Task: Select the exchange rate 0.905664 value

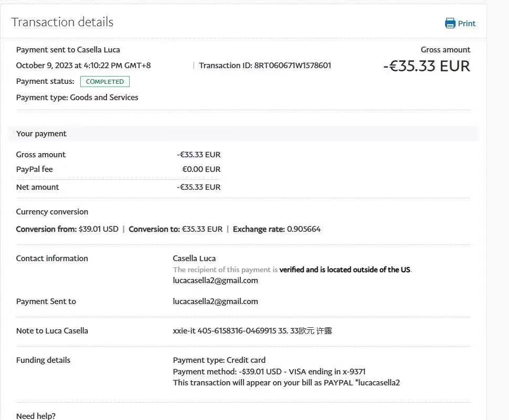Action: tap(303, 229)
